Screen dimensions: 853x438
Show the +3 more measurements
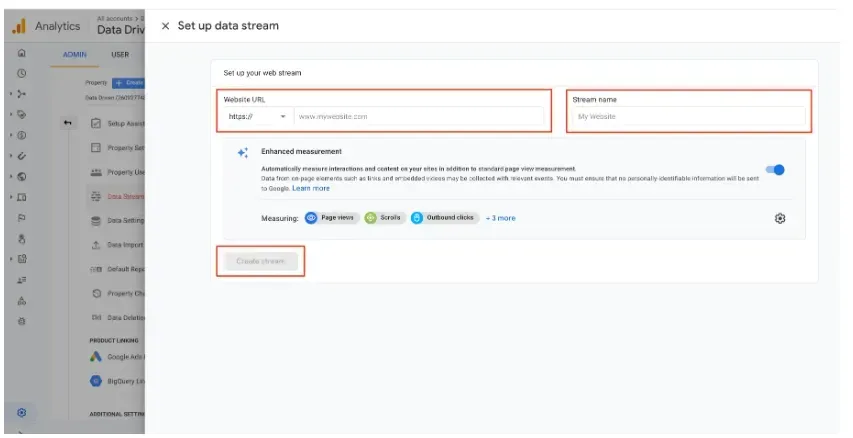pos(500,218)
